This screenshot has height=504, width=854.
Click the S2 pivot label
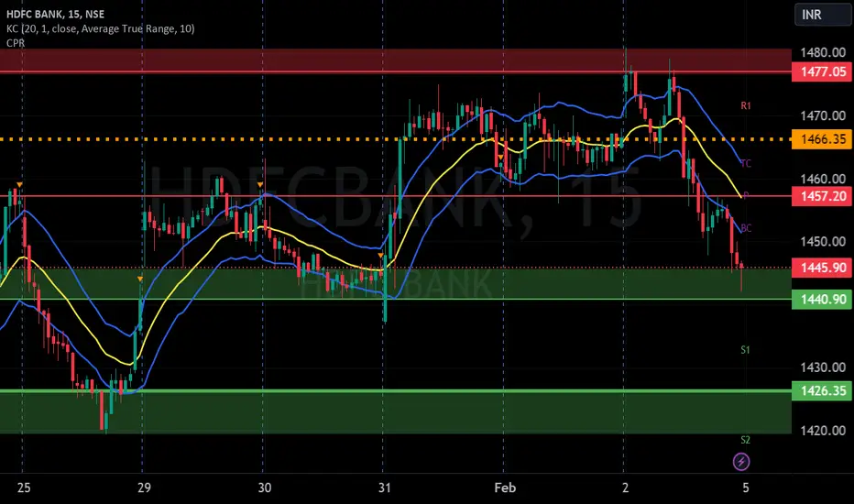746,440
